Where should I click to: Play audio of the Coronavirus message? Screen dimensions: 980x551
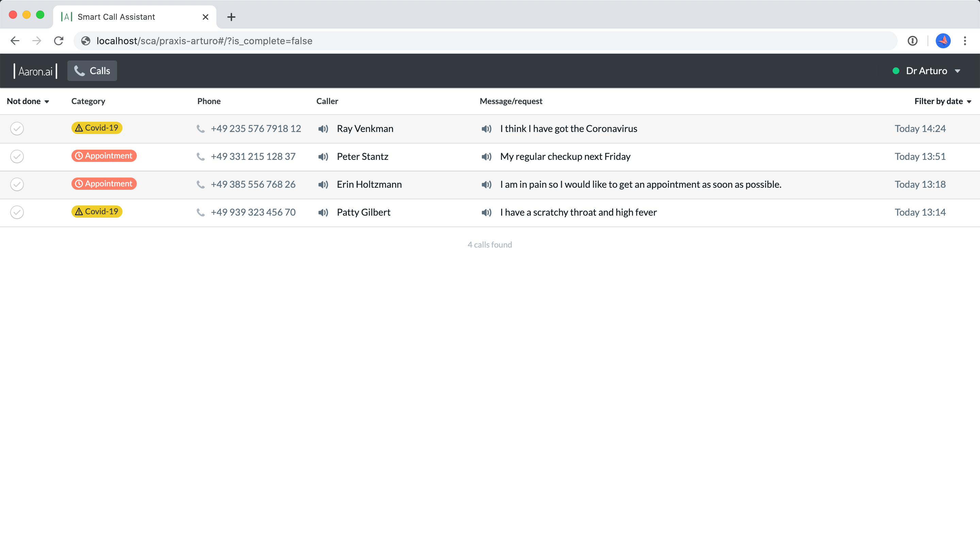[x=486, y=129]
